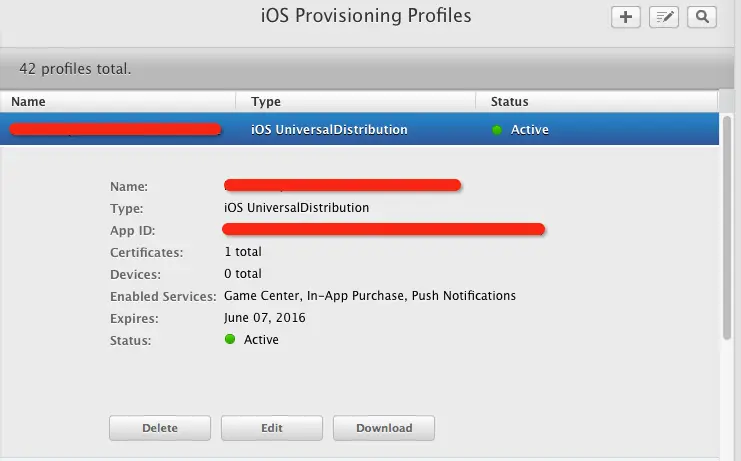Click "0 total" devices value

tap(242, 274)
